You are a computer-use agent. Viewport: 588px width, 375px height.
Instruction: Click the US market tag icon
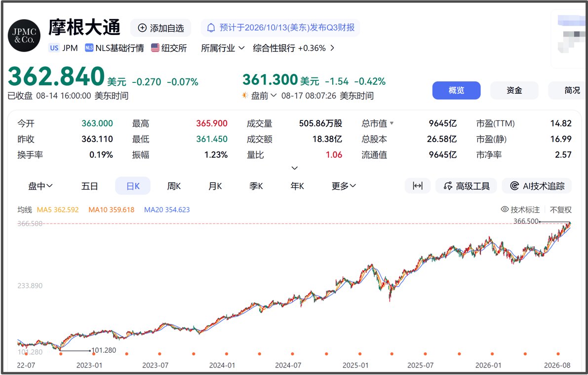click(x=54, y=48)
